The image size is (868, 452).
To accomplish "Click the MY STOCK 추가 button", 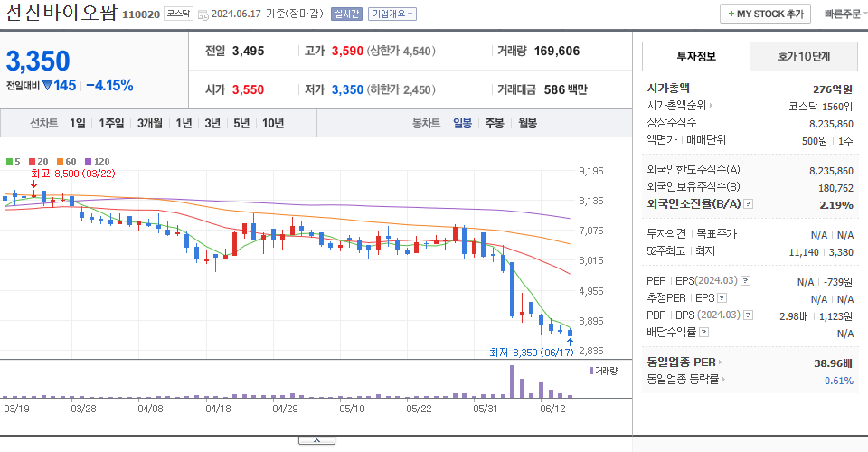I will pos(765,14).
